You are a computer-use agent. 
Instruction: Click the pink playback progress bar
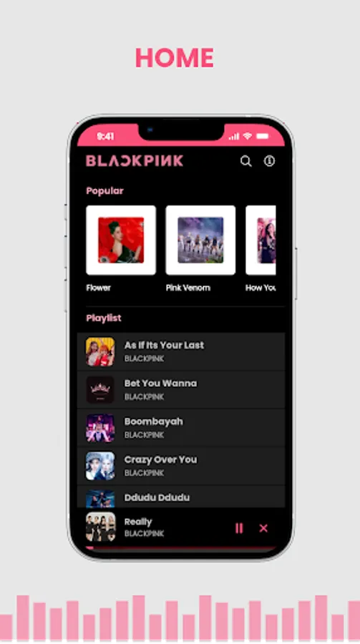pyautogui.click(x=181, y=548)
